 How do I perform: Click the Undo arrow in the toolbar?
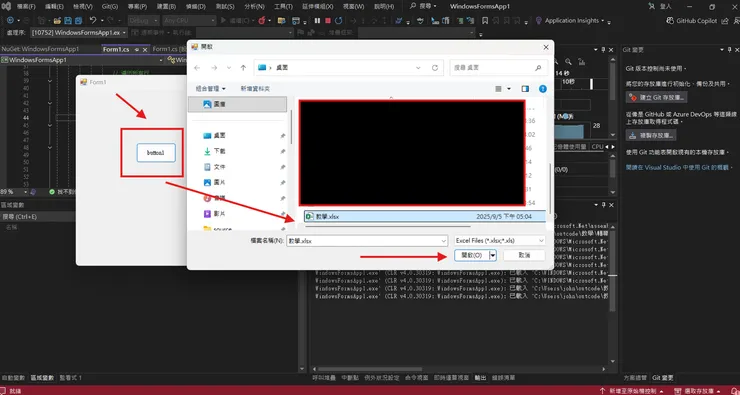pyautogui.click(x=92, y=21)
